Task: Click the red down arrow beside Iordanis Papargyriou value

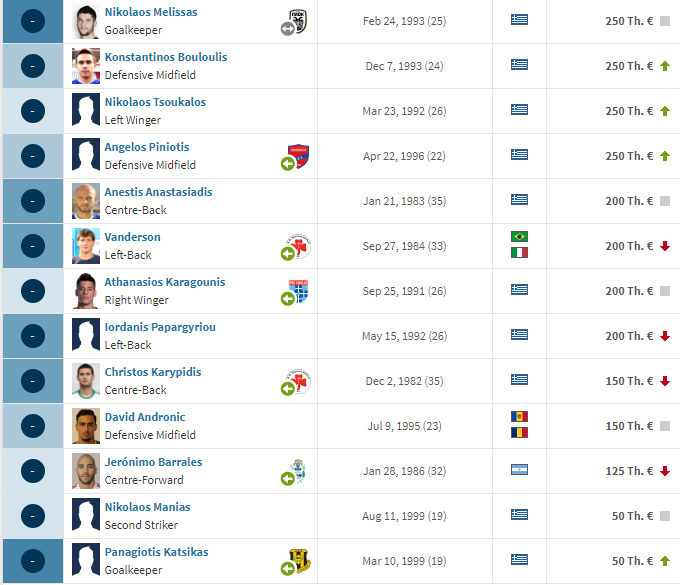Action: tap(664, 336)
